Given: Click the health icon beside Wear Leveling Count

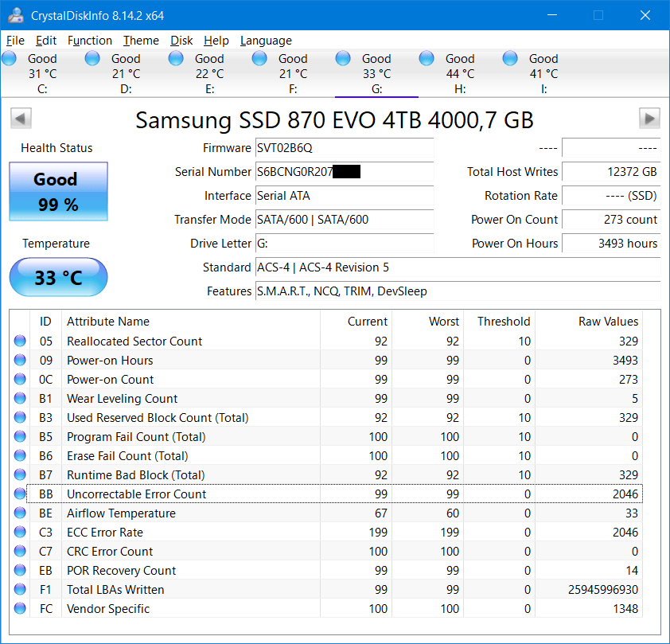Looking at the screenshot, I should coord(20,398).
